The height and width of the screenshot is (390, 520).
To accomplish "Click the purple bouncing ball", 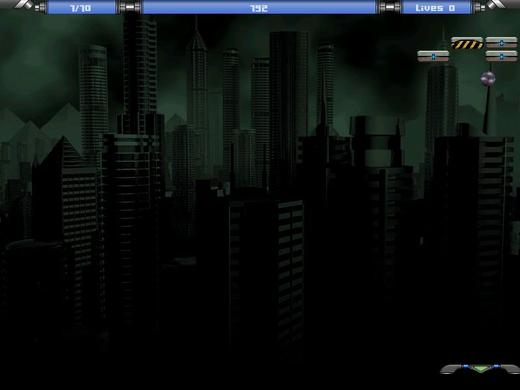I will tap(488, 79).
